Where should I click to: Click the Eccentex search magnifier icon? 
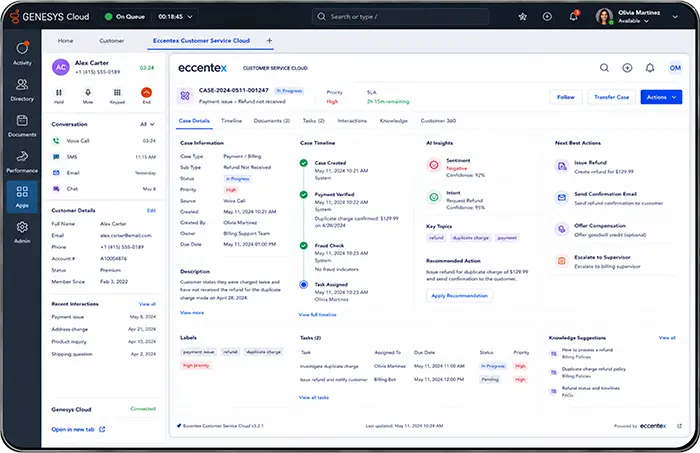pyautogui.click(x=604, y=68)
